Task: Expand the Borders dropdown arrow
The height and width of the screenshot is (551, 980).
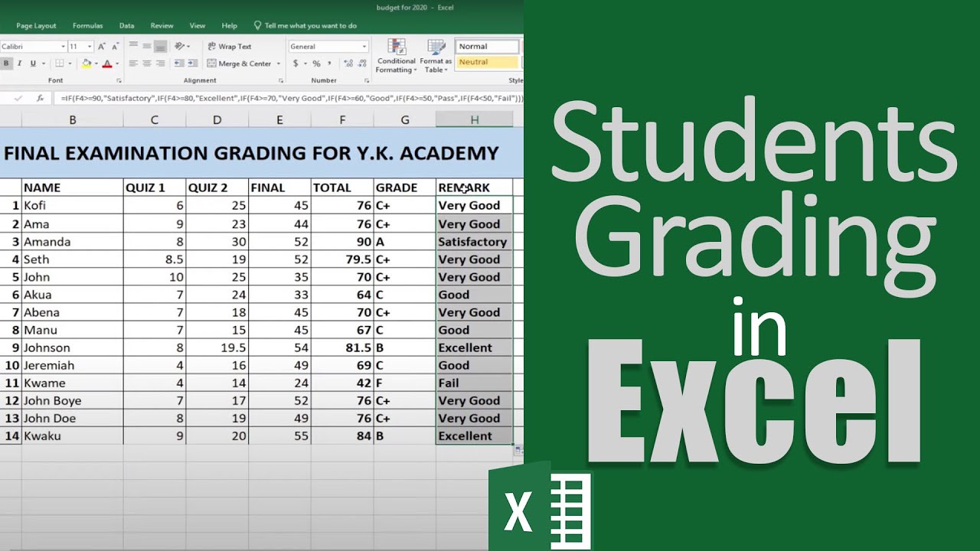Action: (68, 64)
